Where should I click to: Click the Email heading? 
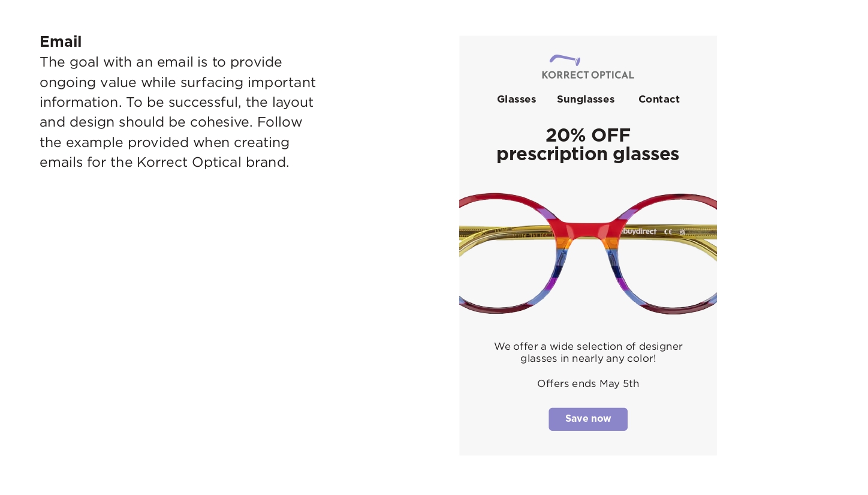pyautogui.click(x=61, y=41)
